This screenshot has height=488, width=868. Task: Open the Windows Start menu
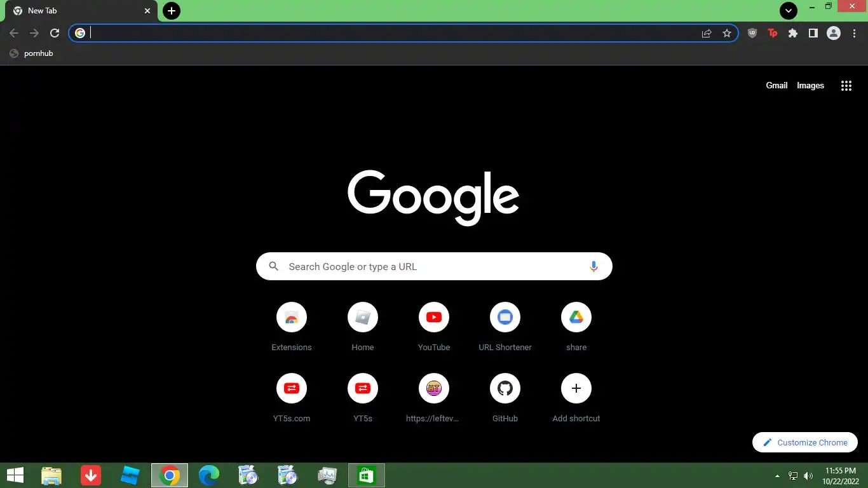[x=15, y=475]
